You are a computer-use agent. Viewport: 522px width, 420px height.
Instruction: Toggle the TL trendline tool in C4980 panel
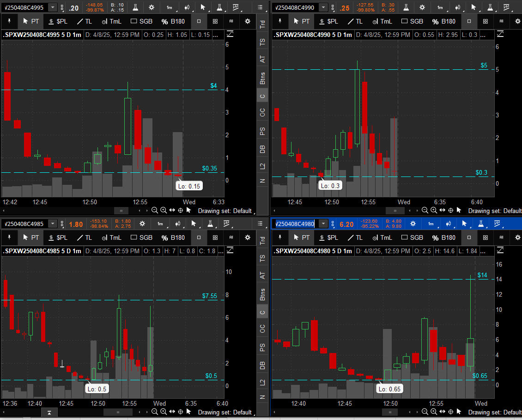[x=355, y=237]
